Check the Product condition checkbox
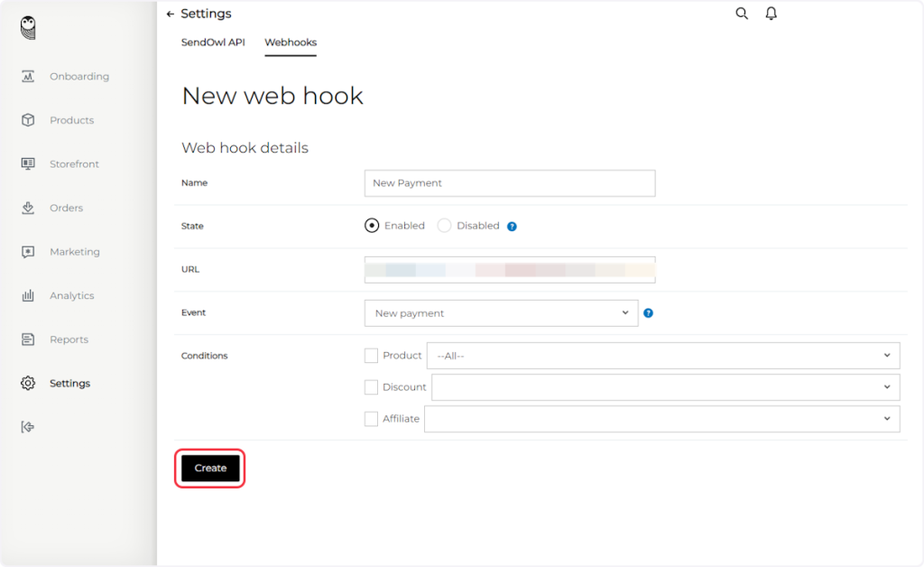The image size is (924, 567). [x=371, y=356]
